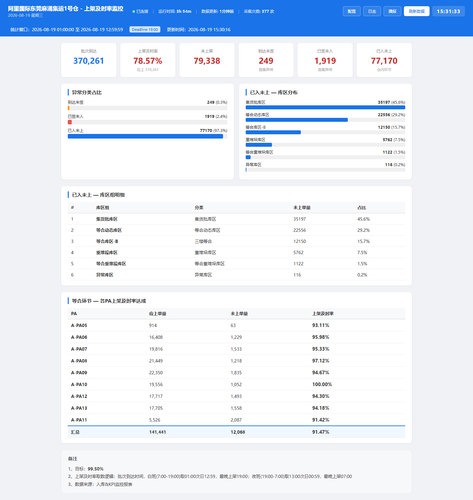This screenshot has height=500, width=473.
Task: Click the 1919 (2.4%) bar label
Action: coord(216,116)
